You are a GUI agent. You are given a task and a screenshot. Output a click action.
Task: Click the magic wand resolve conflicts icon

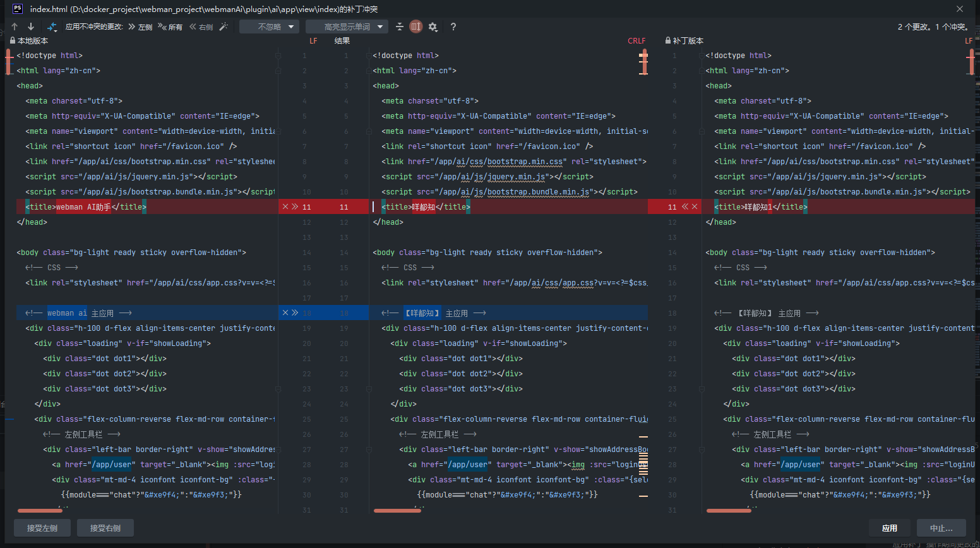(x=224, y=27)
